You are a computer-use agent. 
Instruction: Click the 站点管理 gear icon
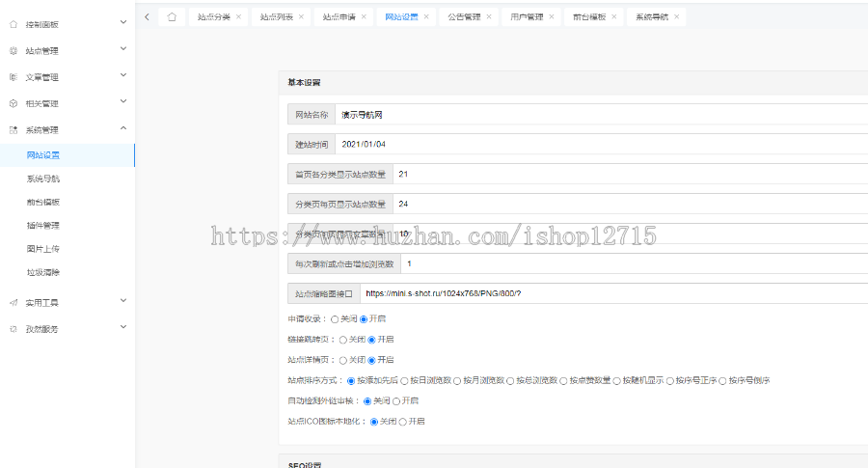coord(14,51)
